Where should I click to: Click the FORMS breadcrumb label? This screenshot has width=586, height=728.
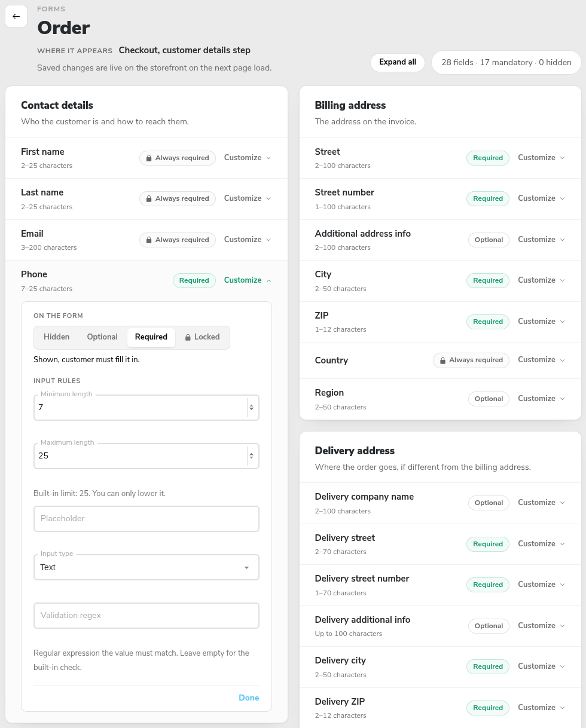pyautogui.click(x=51, y=9)
